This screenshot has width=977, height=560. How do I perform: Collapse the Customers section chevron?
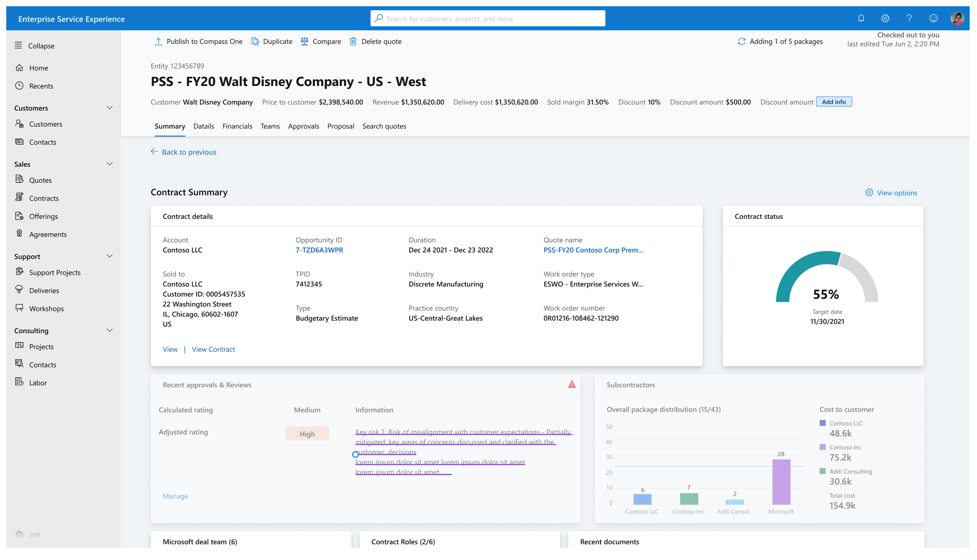coord(109,108)
